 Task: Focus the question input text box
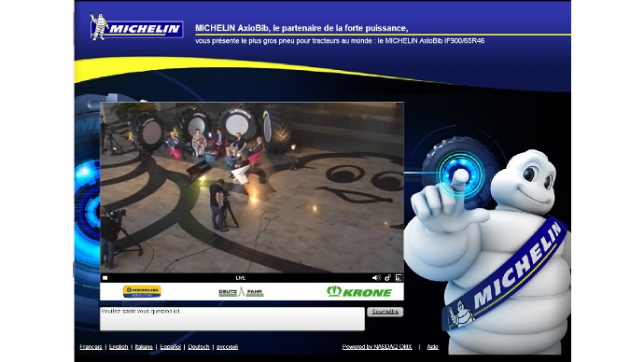click(x=232, y=318)
